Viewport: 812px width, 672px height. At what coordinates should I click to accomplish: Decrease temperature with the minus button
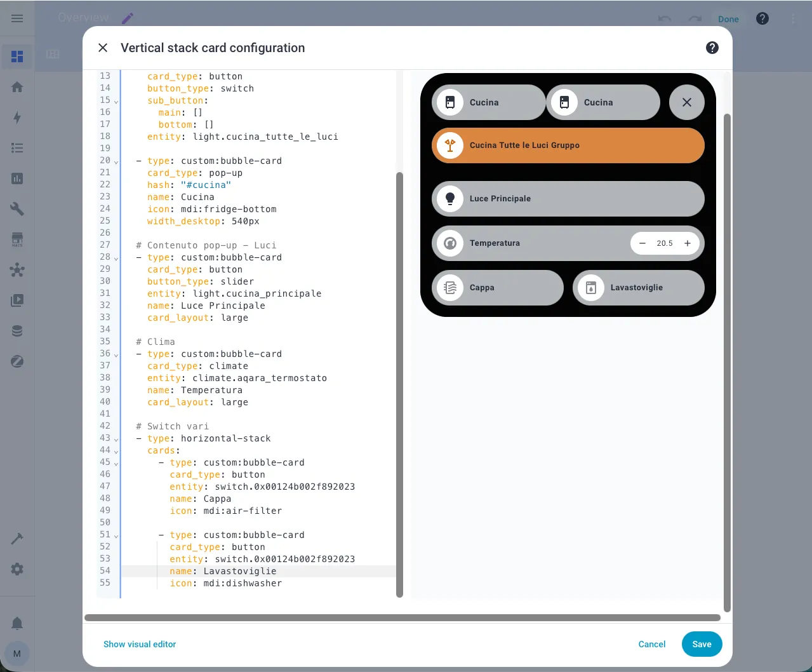(x=642, y=243)
